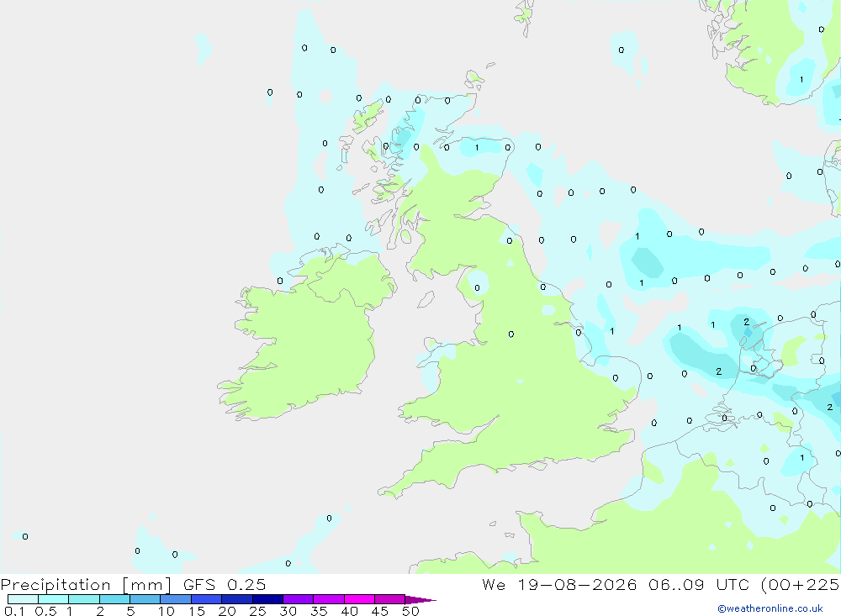Click the arrow tip at legend's end
The image size is (841, 616).
pyautogui.click(x=421, y=600)
